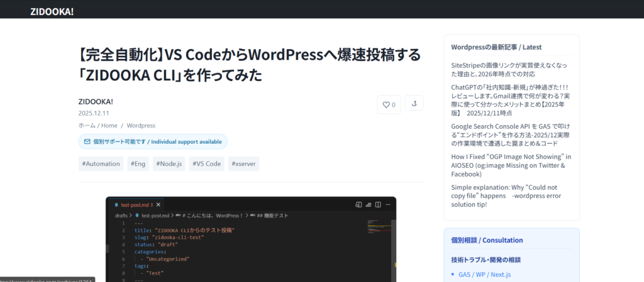
Task: Click the GAS / WP / Next.js consultation link
Action: pos(486,274)
